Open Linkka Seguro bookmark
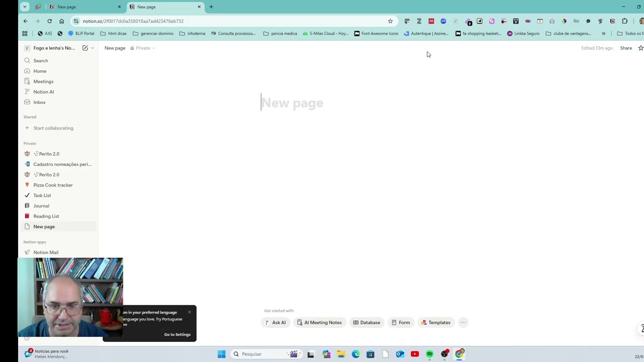 (x=523, y=34)
